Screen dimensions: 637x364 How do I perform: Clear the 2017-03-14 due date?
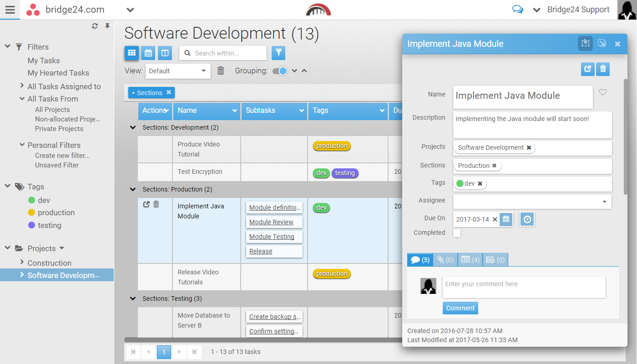[495, 219]
